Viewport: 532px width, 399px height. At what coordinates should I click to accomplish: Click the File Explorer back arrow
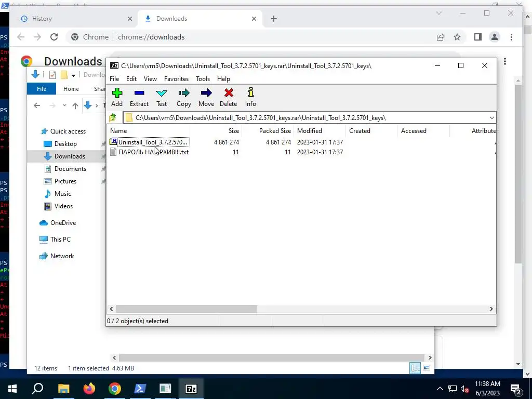click(37, 105)
